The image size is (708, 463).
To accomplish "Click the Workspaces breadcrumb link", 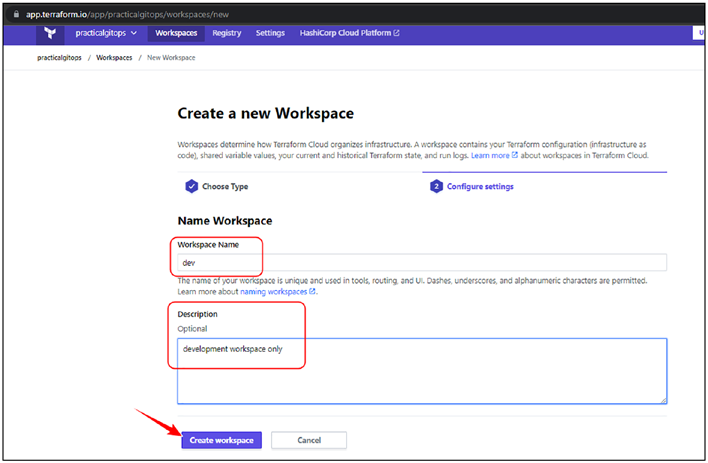I will tap(114, 58).
